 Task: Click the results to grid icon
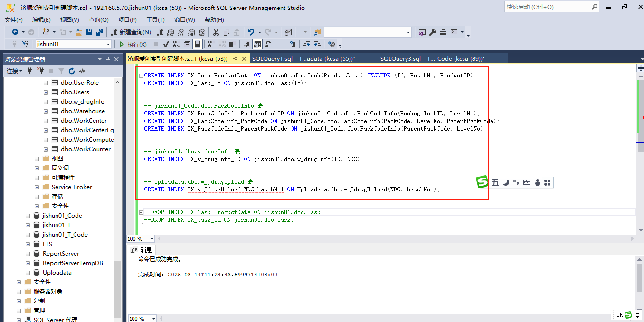click(257, 44)
